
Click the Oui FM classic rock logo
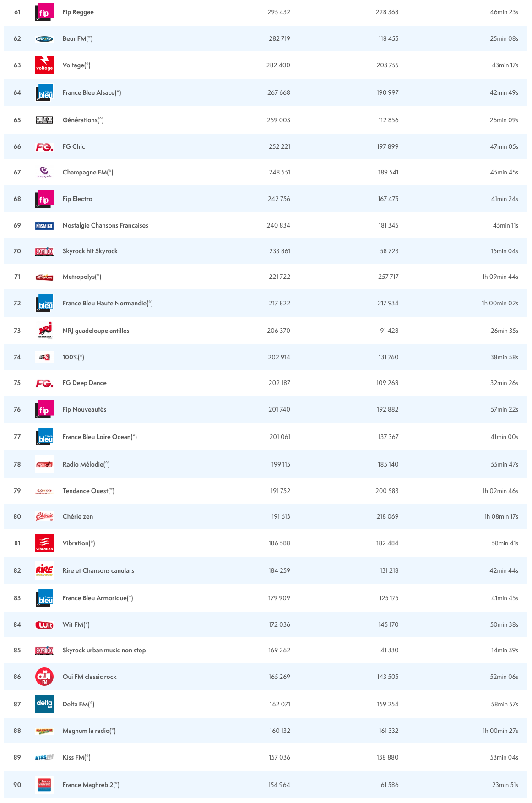tap(44, 677)
